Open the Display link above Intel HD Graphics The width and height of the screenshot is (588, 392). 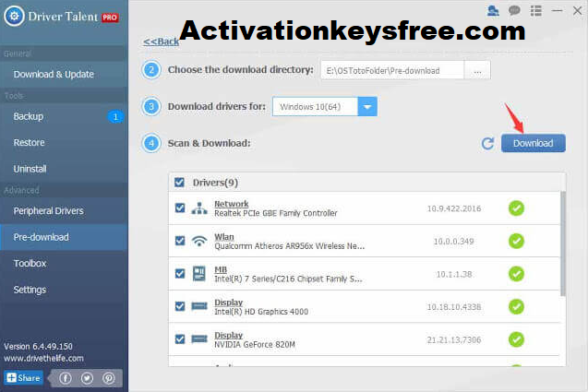tap(228, 302)
